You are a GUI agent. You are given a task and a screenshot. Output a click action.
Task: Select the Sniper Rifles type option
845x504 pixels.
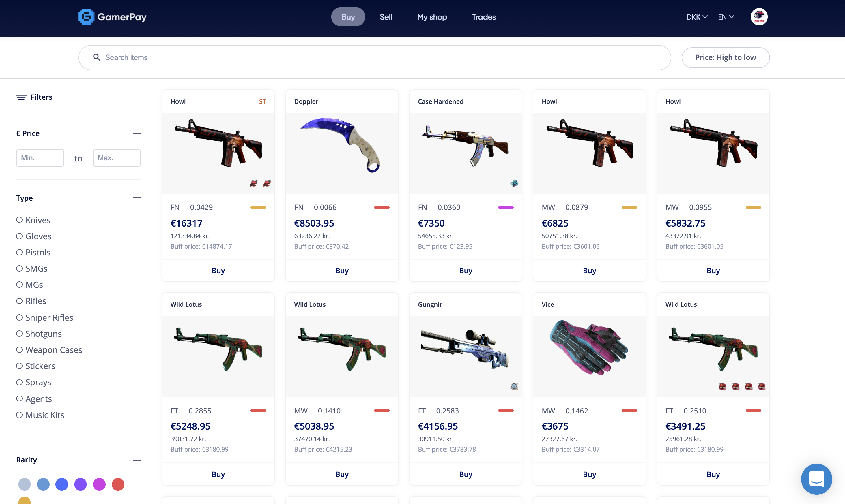tap(44, 317)
